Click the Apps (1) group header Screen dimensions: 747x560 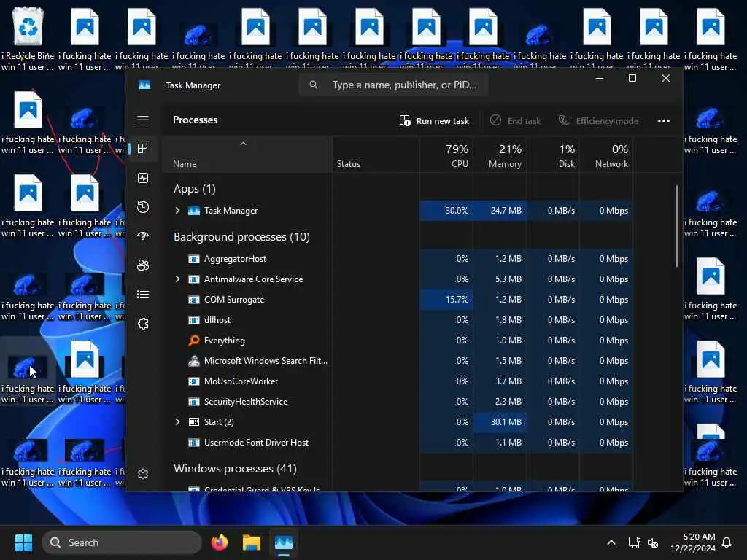pyautogui.click(x=194, y=189)
